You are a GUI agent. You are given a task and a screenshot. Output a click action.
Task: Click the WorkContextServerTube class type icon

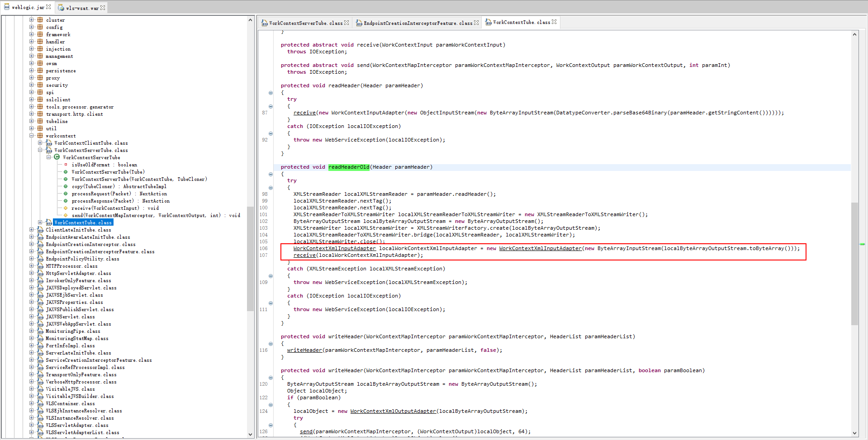tap(57, 157)
